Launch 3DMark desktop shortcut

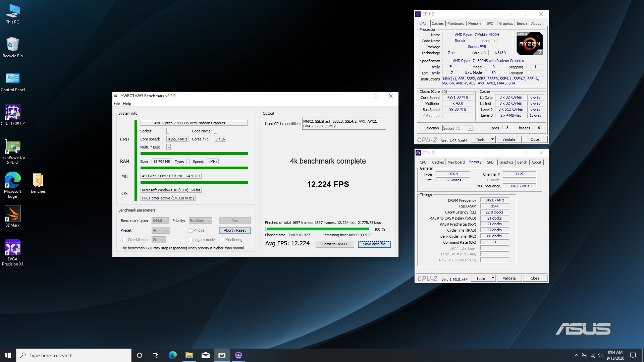click(x=12, y=217)
